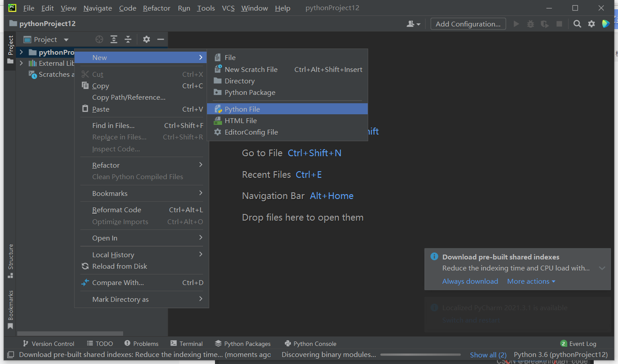This screenshot has width=618, height=364.
Task: Select Find in Files option
Action: coord(141,125)
